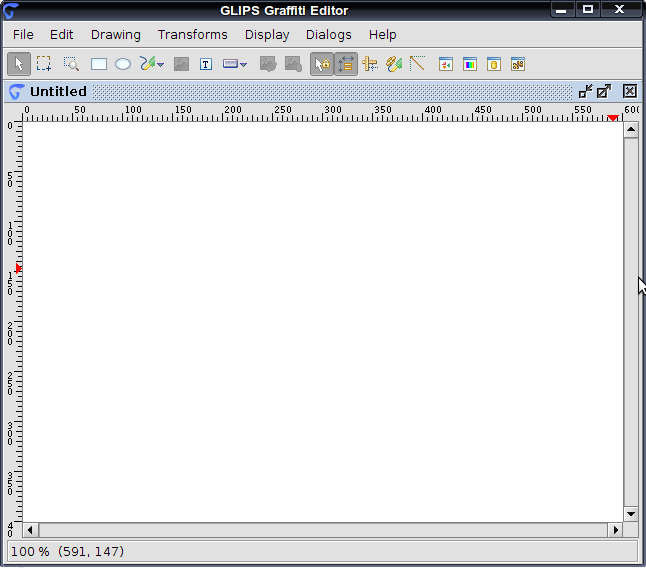Click the image with shield icon
This screenshot has height=568, width=646.
click(293, 64)
